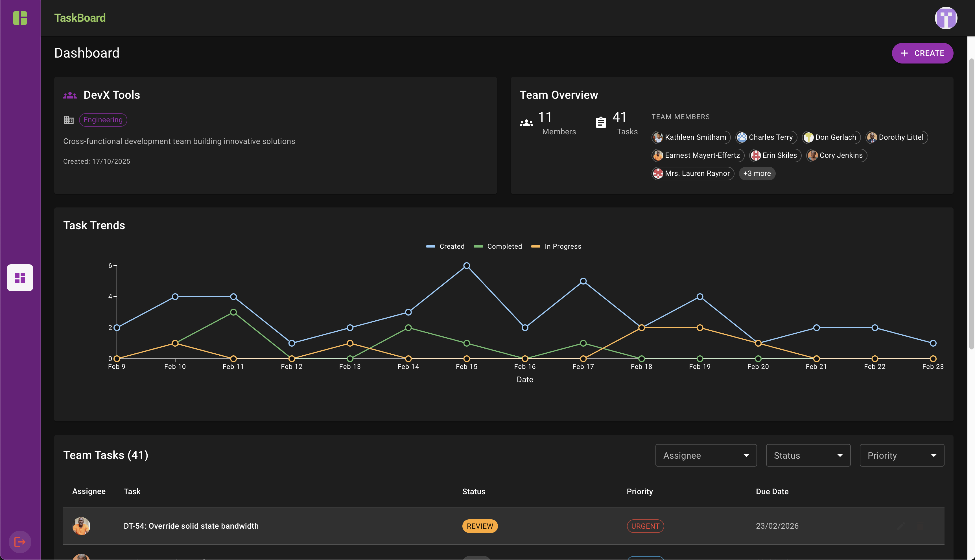Click the logout icon at sidebar bottom
Screen dimensions: 975x560
(x=19, y=542)
